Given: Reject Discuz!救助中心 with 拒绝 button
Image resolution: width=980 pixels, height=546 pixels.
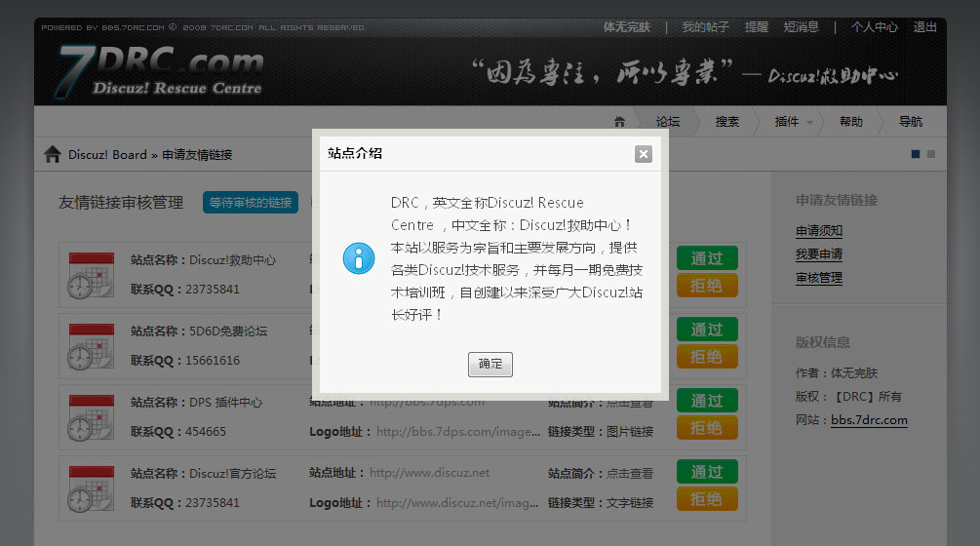Looking at the screenshot, I should (x=707, y=286).
